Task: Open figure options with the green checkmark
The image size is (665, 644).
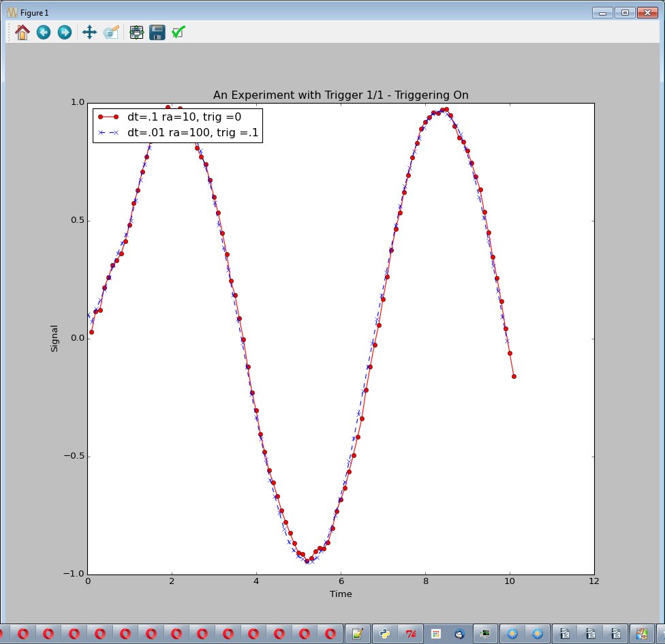Action: 178,32
